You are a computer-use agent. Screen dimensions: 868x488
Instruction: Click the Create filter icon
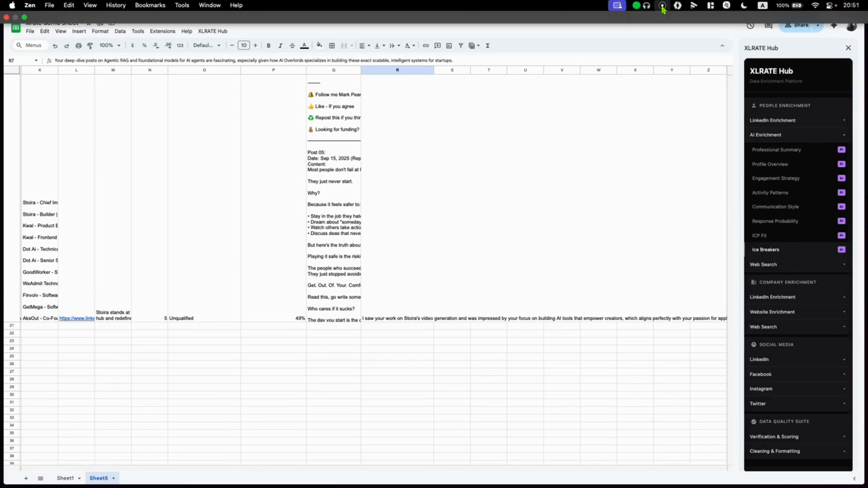click(x=461, y=45)
